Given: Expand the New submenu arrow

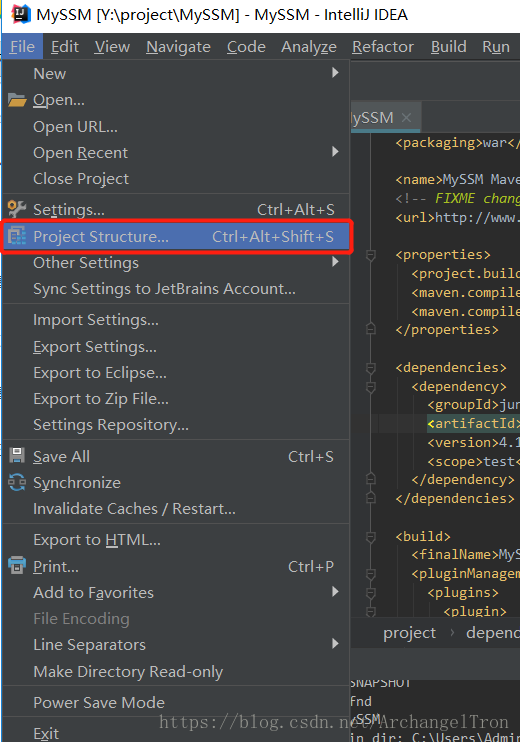Looking at the screenshot, I should pyautogui.click(x=335, y=72).
